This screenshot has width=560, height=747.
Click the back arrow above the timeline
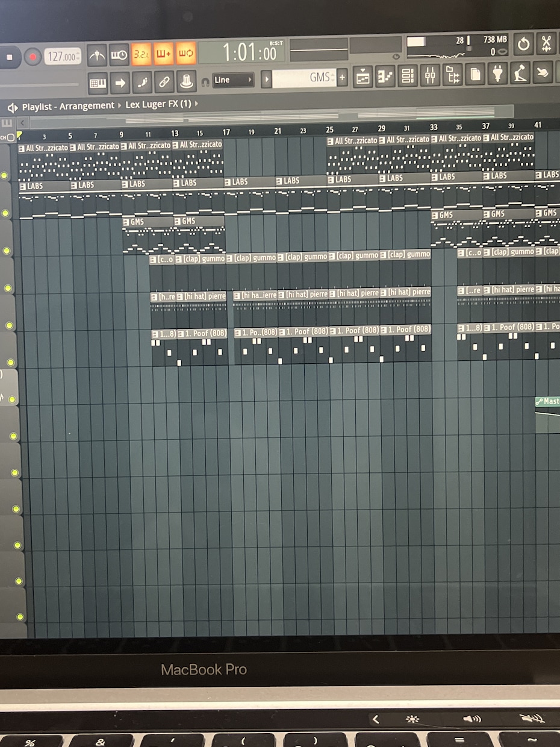point(23,123)
